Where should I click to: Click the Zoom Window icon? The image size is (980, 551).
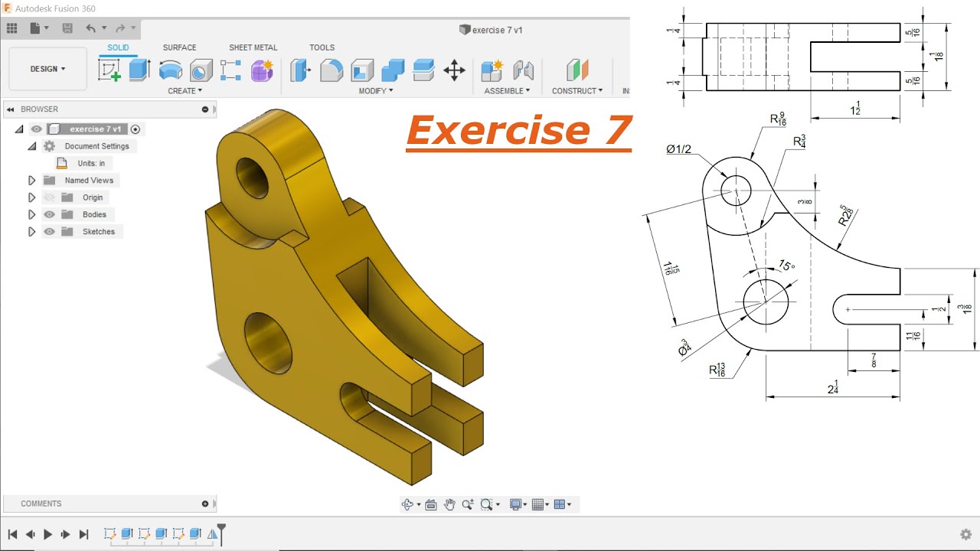(486, 504)
